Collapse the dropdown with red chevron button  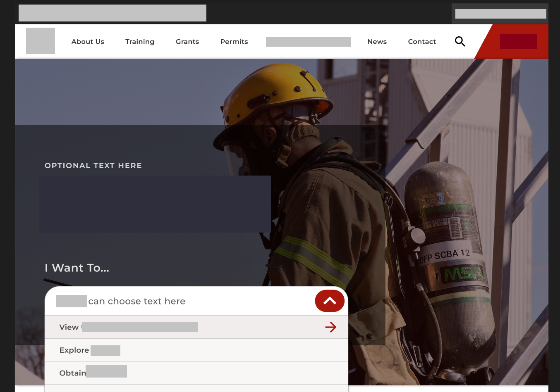point(330,301)
